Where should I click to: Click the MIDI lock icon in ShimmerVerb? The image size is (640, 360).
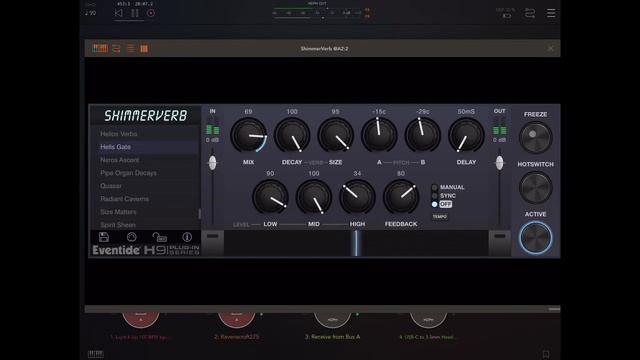[159, 237]
